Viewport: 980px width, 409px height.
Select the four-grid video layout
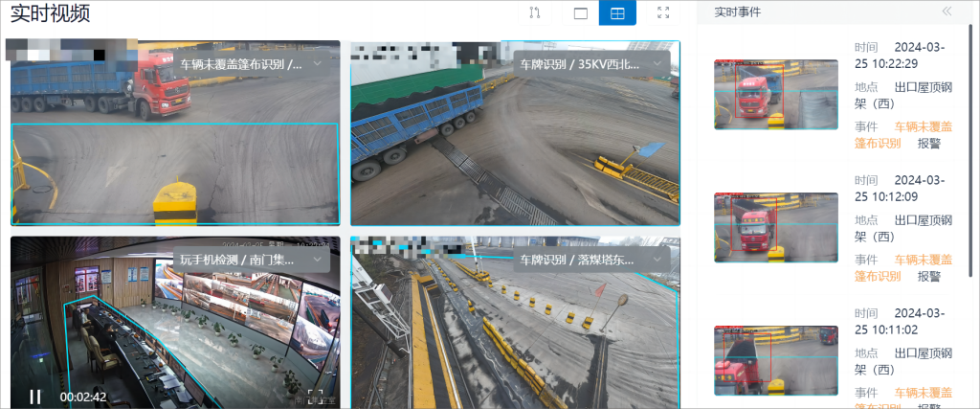[x=617, y=12]
